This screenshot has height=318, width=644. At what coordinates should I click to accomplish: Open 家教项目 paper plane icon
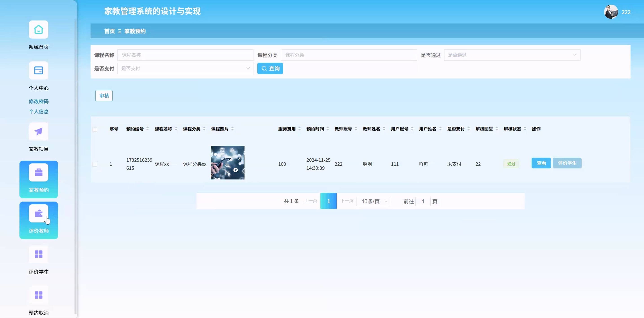pyautogui.click(x=38, y=132)
